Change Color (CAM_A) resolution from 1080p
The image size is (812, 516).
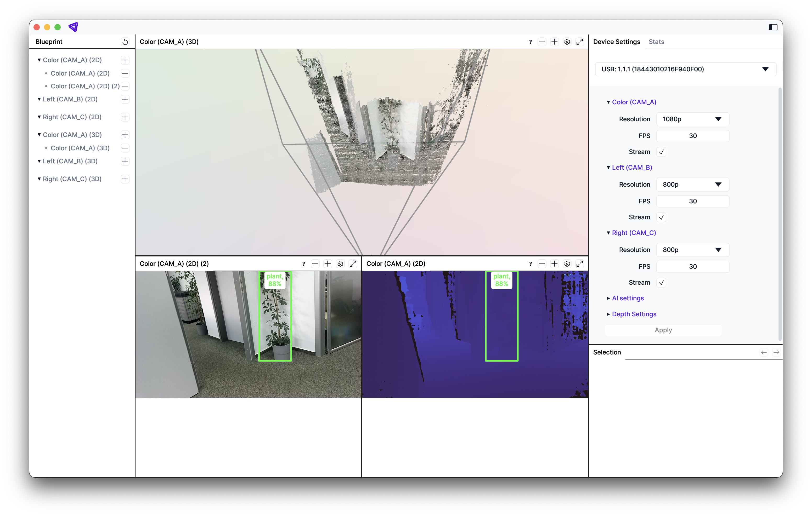[693, 119]
